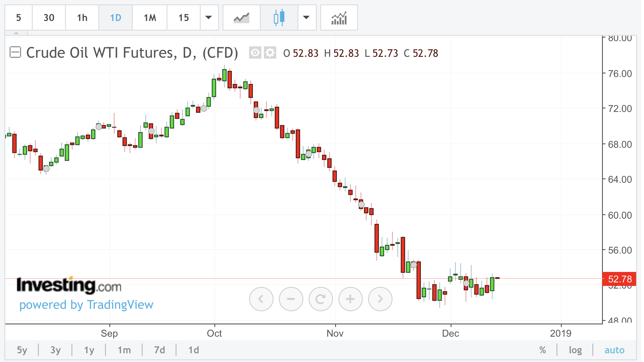Select candlestick chart style icon

(x=279, y=18)
